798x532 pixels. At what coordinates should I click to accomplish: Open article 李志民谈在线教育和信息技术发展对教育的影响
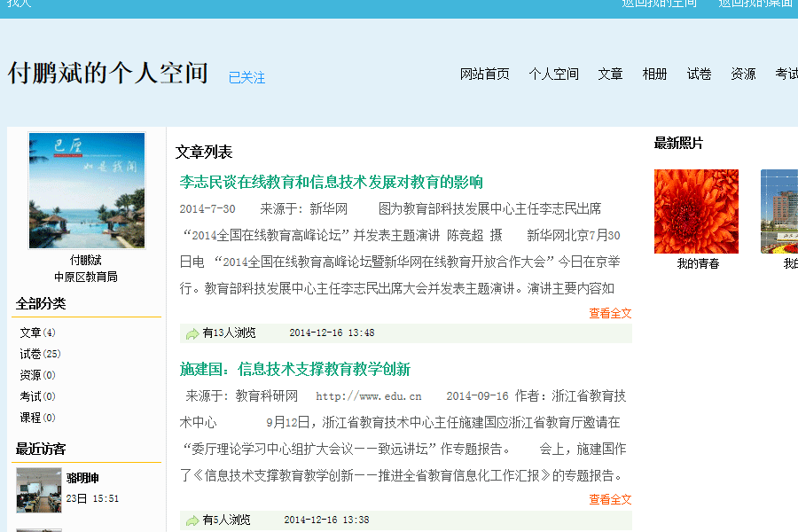click(332, 183)
